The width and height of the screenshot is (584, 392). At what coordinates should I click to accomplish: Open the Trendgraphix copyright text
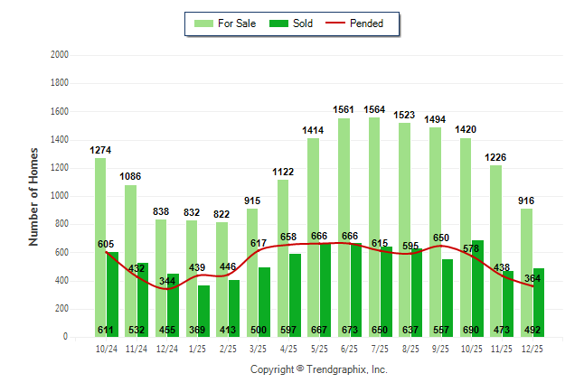click(318, 369)
